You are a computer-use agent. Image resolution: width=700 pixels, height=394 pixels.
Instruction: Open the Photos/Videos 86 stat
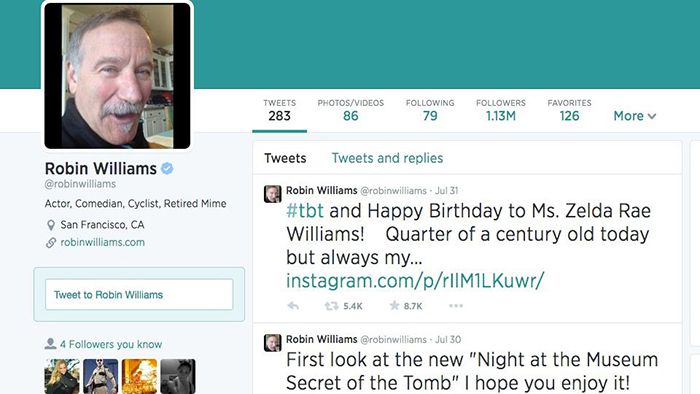point(350,110)
